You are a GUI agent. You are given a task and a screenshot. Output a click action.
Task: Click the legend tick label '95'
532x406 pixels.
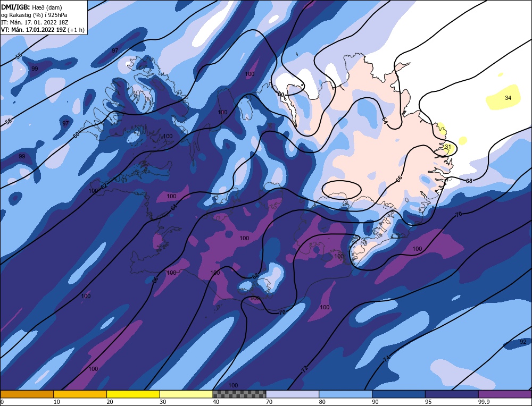click(x=428, y=402)
